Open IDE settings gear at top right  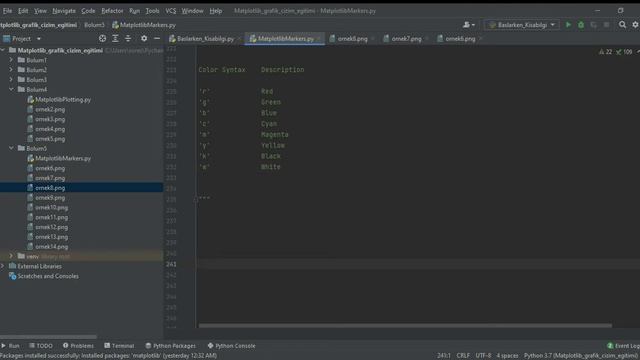pos(635,25)
